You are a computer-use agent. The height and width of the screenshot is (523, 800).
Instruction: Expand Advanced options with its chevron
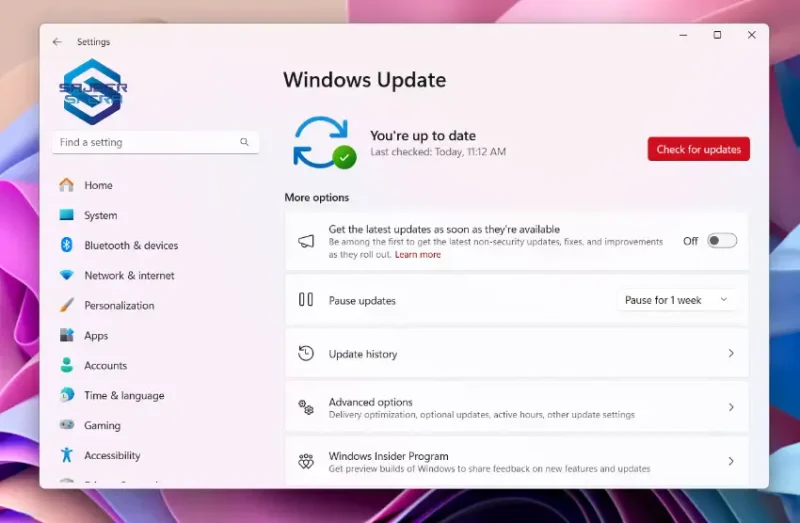tap(731, 407)
